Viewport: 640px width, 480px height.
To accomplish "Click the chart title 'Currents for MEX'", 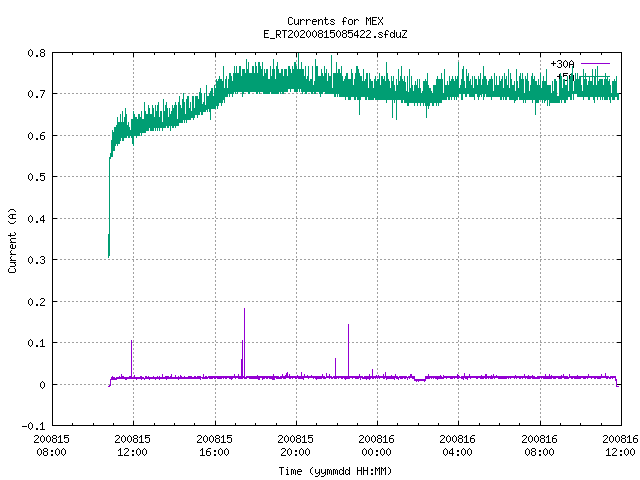I will pos(335,21).
